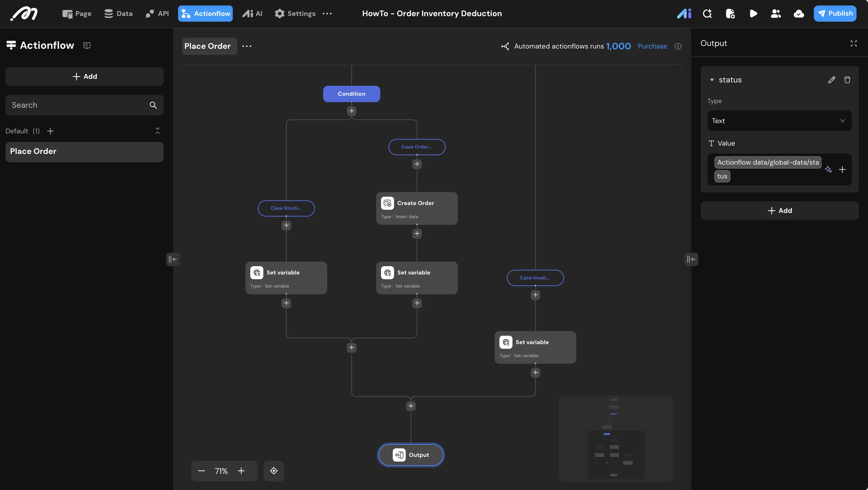
Task: Switch to the API tab
Action: 157,14
